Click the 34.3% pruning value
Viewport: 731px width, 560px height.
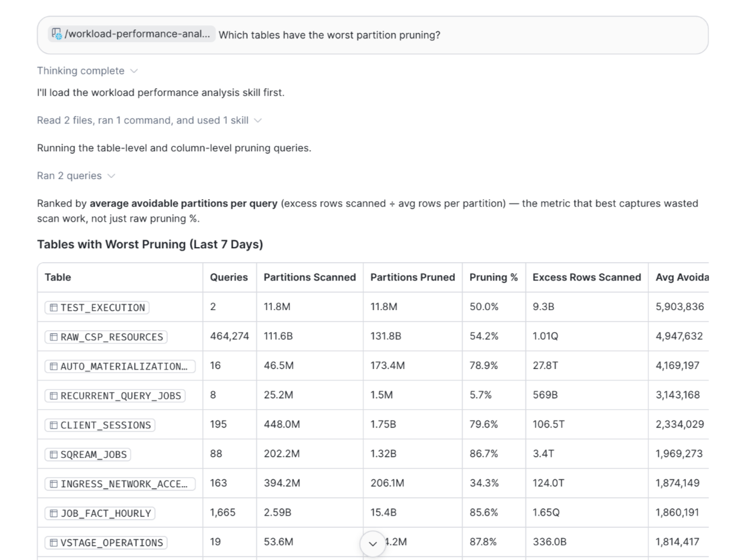click(484, 483)
